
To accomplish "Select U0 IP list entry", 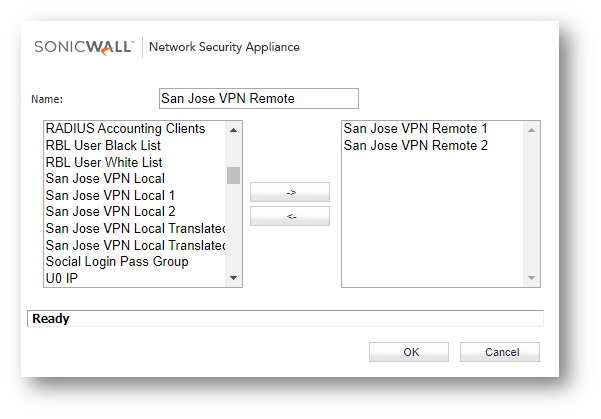I will pos(61,278).
